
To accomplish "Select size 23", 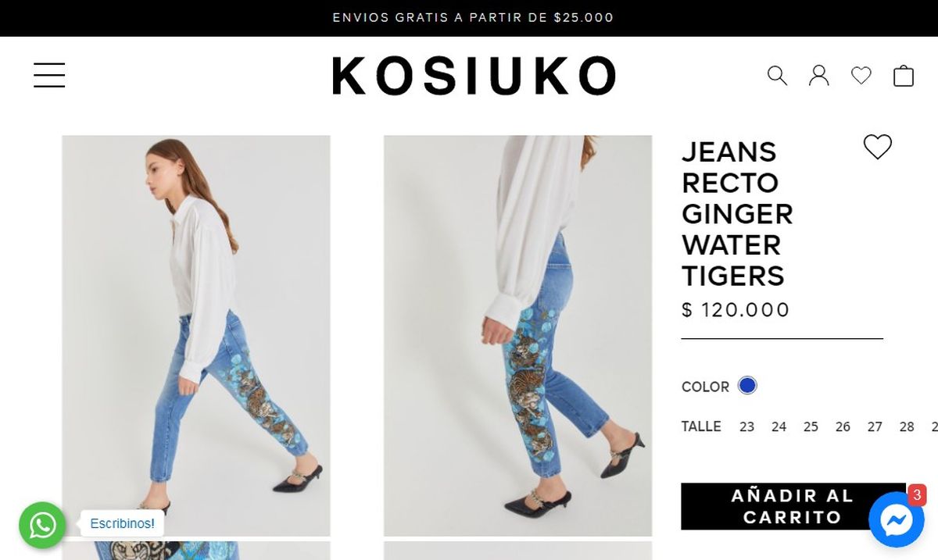I will [746, 426].
